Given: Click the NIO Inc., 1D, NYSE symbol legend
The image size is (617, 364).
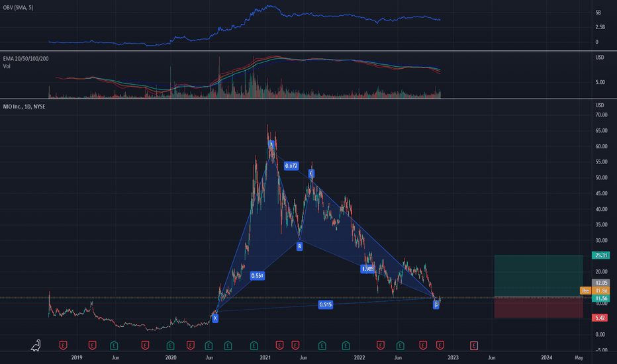Looking at the screenshot, I should pyautogui.click(x=24, y=107).
